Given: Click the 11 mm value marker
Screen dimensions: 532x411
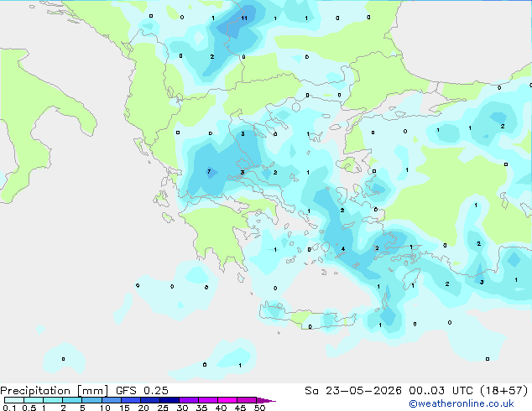Looking at the screenshot, I should [x=244, y=18].
